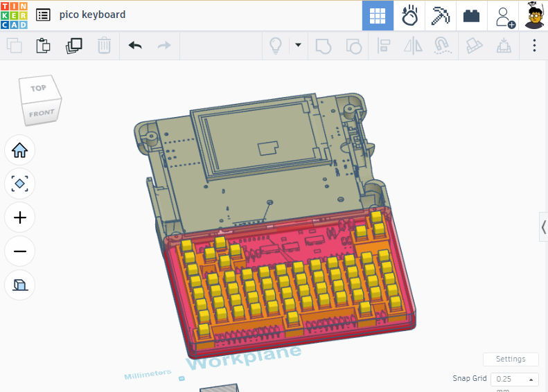Undo the last action
This screenshot has height=392, width=548.
[x=135, y=46]
